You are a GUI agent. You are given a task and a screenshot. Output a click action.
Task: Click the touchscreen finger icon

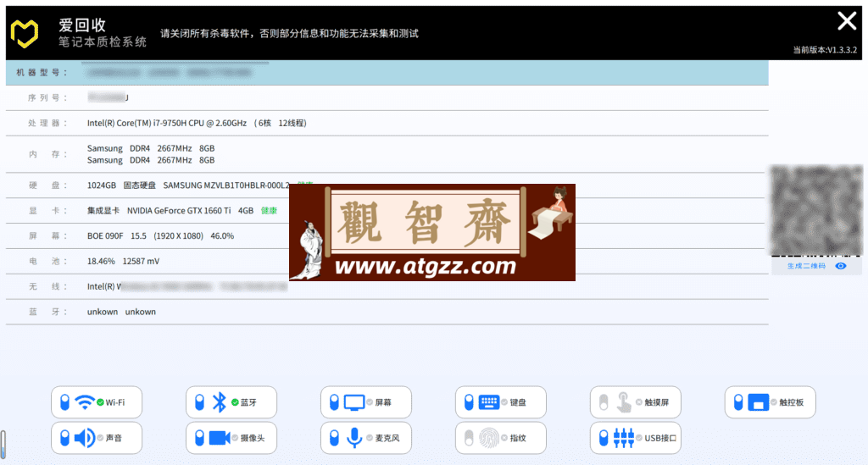[623, 402]
